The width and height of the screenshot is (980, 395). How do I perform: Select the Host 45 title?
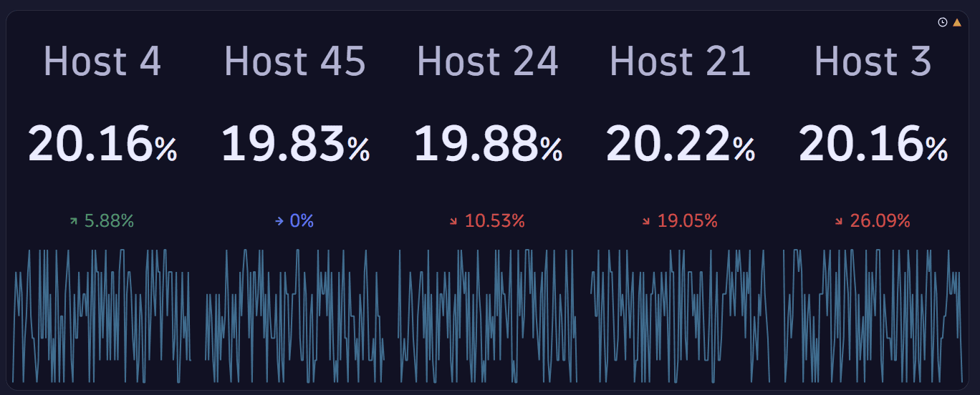295,62
